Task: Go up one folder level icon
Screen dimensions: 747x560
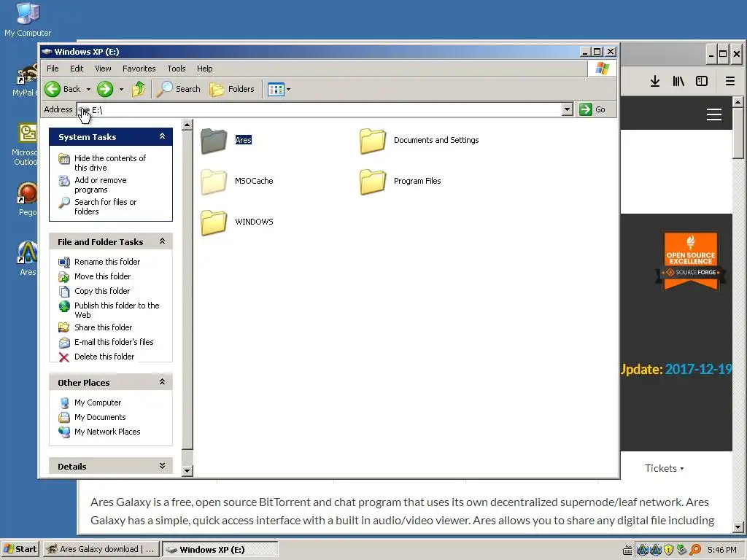Action: (139, 89)
